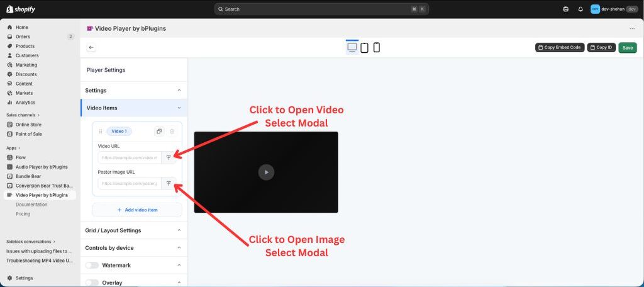
Task: Open the notifications bell
Action: tap(580, 9)
